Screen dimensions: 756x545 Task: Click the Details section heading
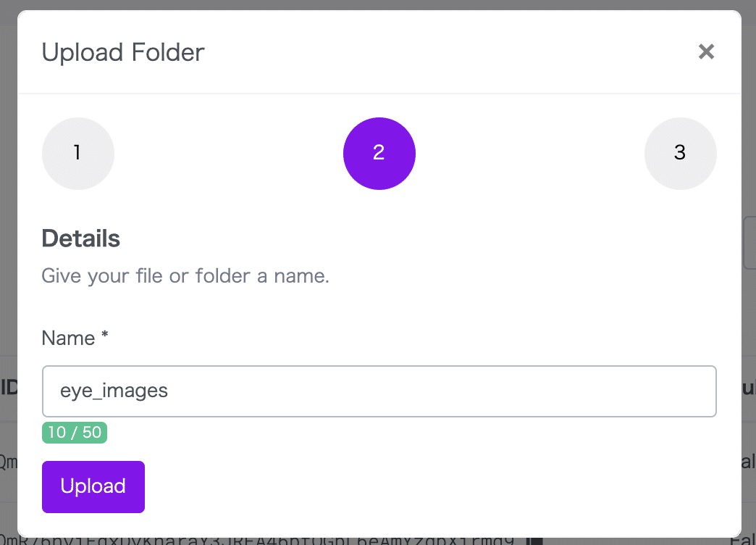(81, 238)
